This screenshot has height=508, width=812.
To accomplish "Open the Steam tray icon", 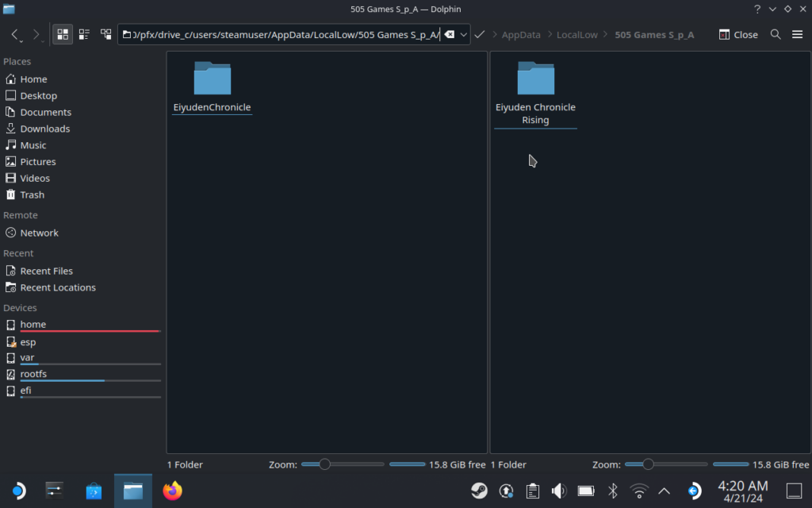I will tap(479, 491).
